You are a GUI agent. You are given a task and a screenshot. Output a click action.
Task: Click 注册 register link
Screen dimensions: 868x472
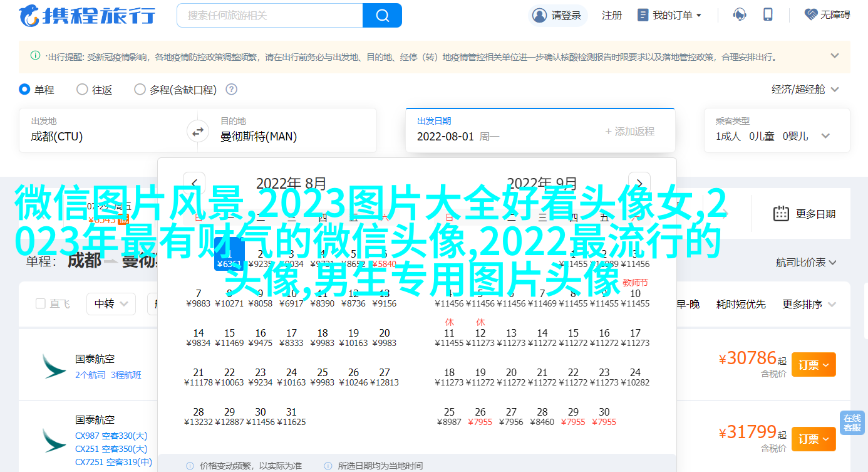pyautogui.click(x=612, y=15)
